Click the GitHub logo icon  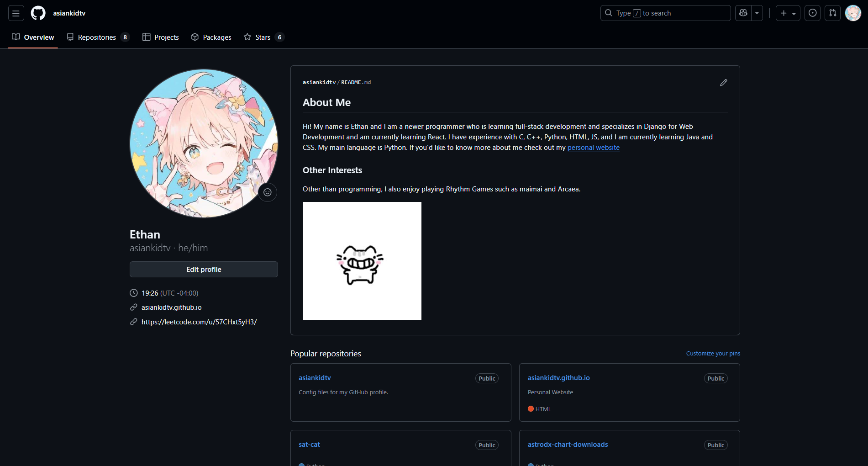[38, 13]
